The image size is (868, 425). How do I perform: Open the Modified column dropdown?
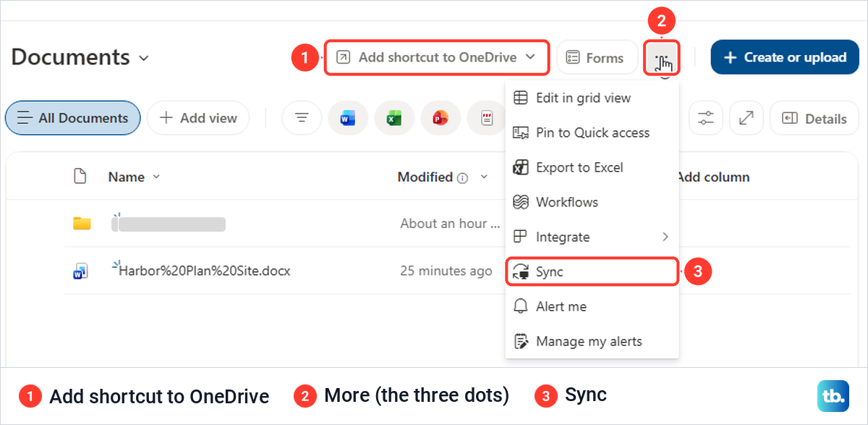484,177
